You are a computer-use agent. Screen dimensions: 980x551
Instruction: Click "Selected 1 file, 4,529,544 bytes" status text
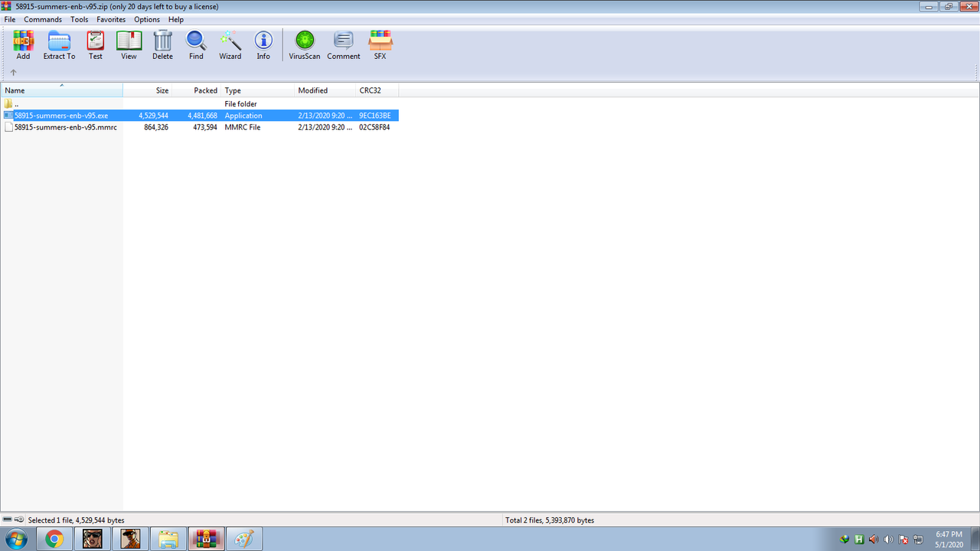[76, 520]
